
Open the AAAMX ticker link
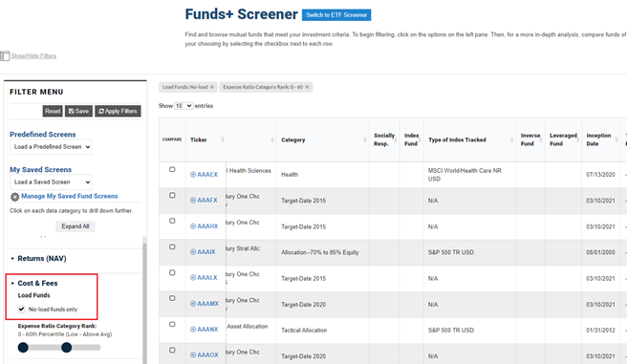(x=208, y=304)
